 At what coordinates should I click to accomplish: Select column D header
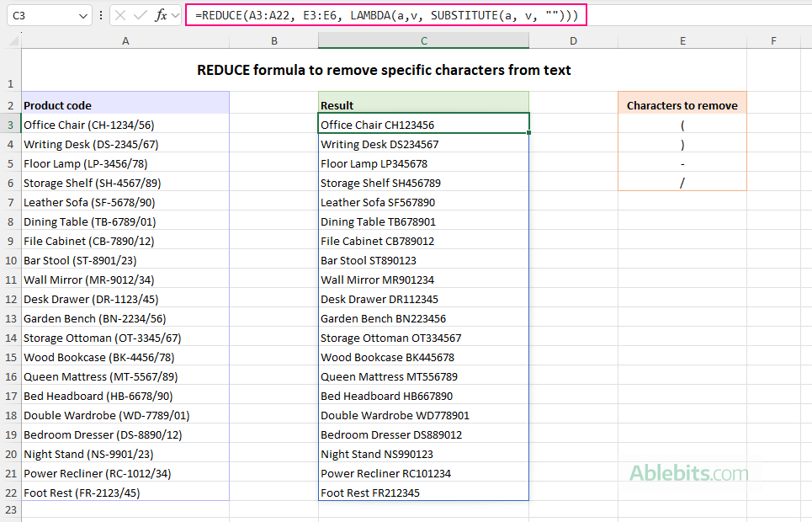click(x=573, y=40)
